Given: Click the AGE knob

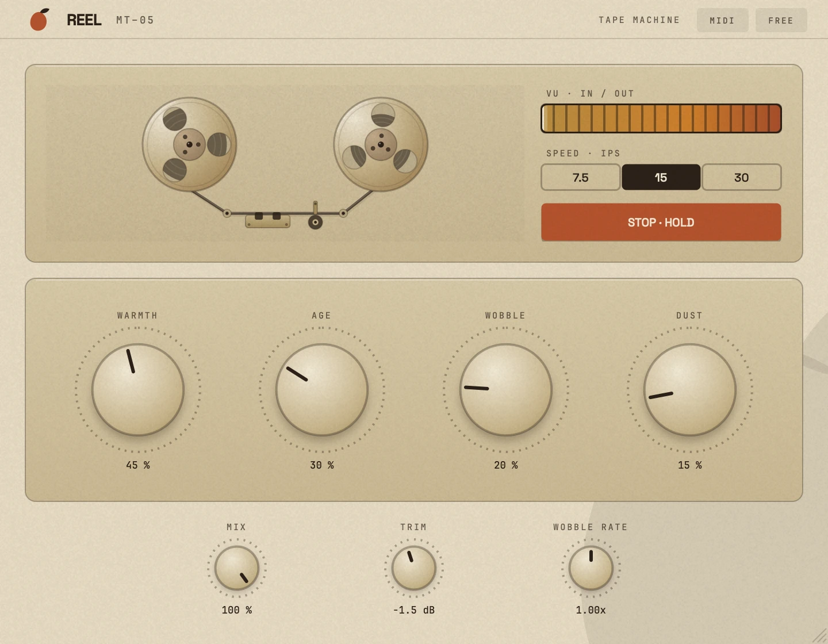Looking at the screenshot, I should (x=322, y=390).
